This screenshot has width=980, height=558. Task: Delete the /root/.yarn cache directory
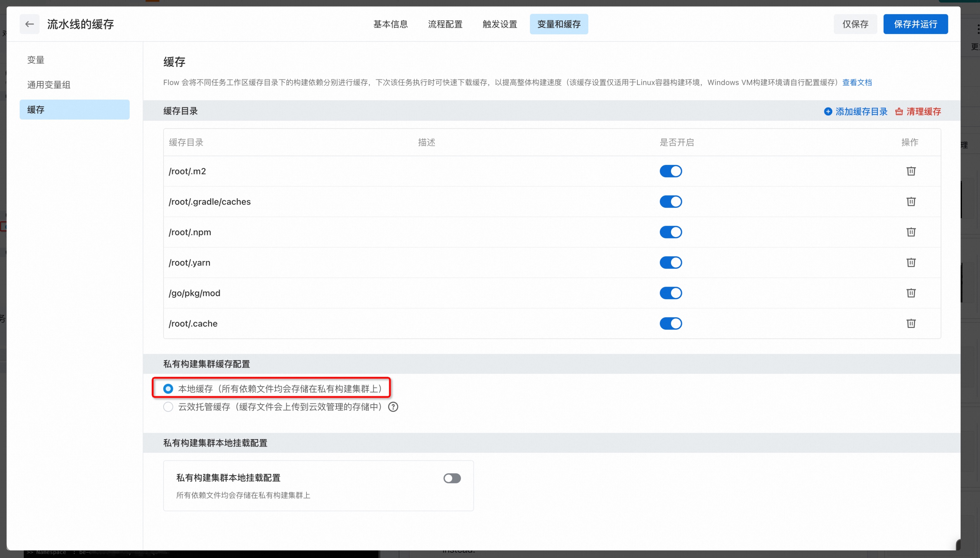pos(911,263)
